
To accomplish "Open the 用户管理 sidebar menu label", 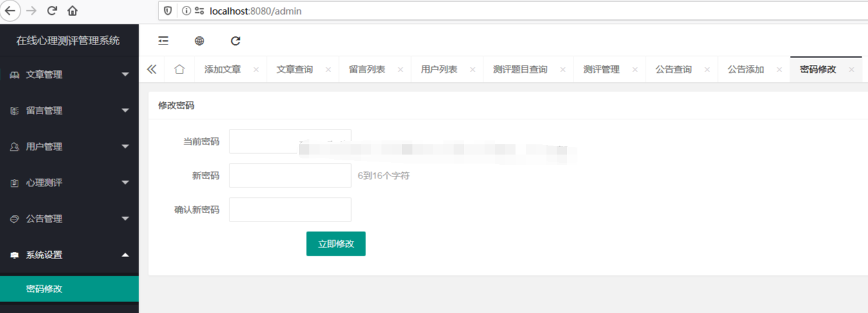I will (x=44, y=147).
